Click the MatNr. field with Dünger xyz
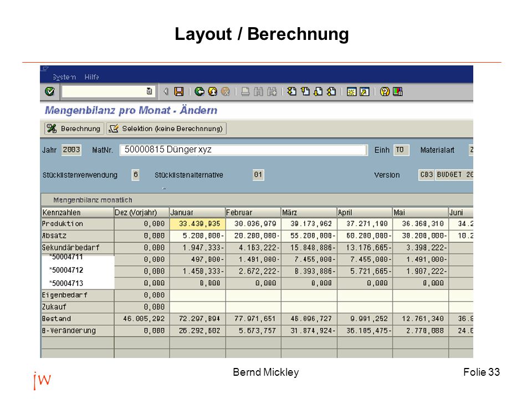Image resolution: width=532 pixels, height=399 pixels. tap(244, 150)
